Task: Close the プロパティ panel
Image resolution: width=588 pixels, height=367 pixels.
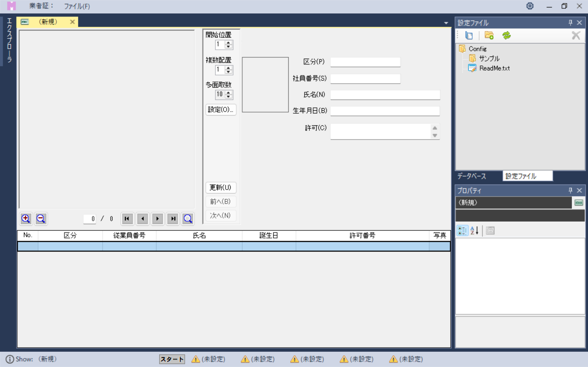Action: pos(579,191)
